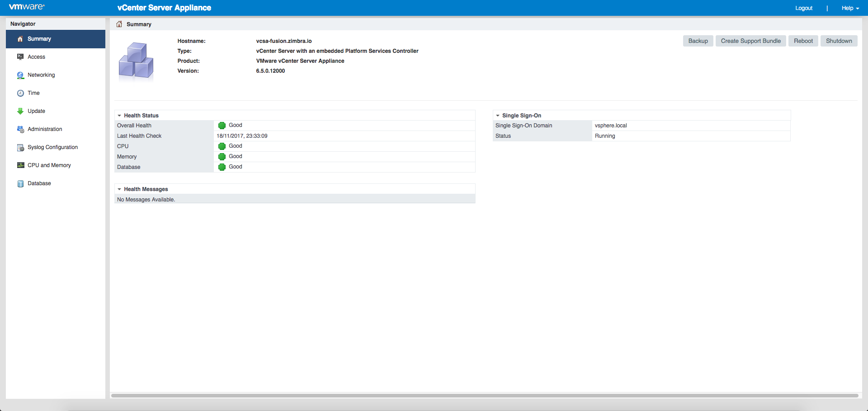Click the CPU and Memory chart icon
The height and width of the screenshot is (411, 868).
[20, 165]
